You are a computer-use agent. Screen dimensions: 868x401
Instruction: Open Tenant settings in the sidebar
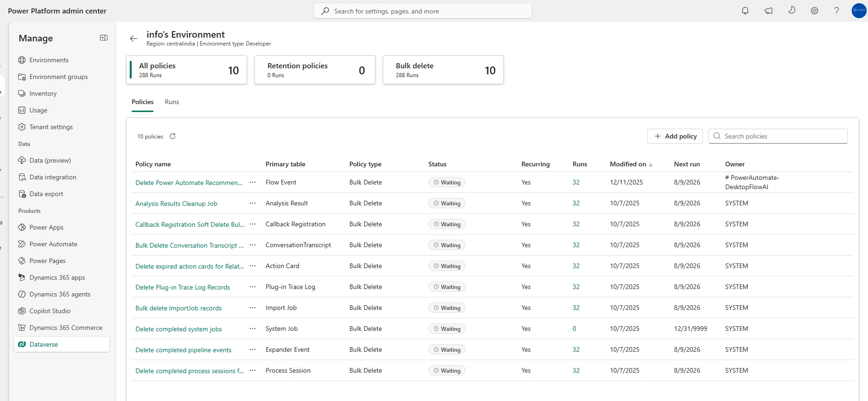(62, 127)
